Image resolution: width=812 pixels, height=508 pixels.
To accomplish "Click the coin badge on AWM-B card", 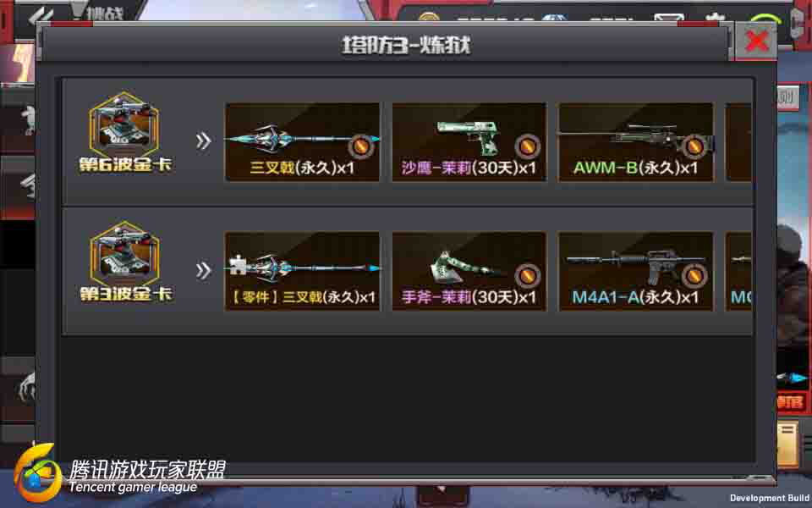I will coord(694,146).
